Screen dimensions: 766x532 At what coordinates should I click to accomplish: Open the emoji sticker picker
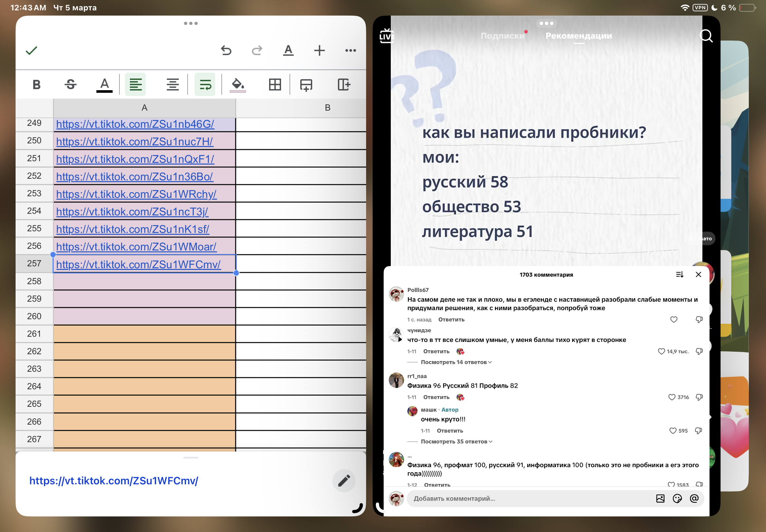point(677,499)
